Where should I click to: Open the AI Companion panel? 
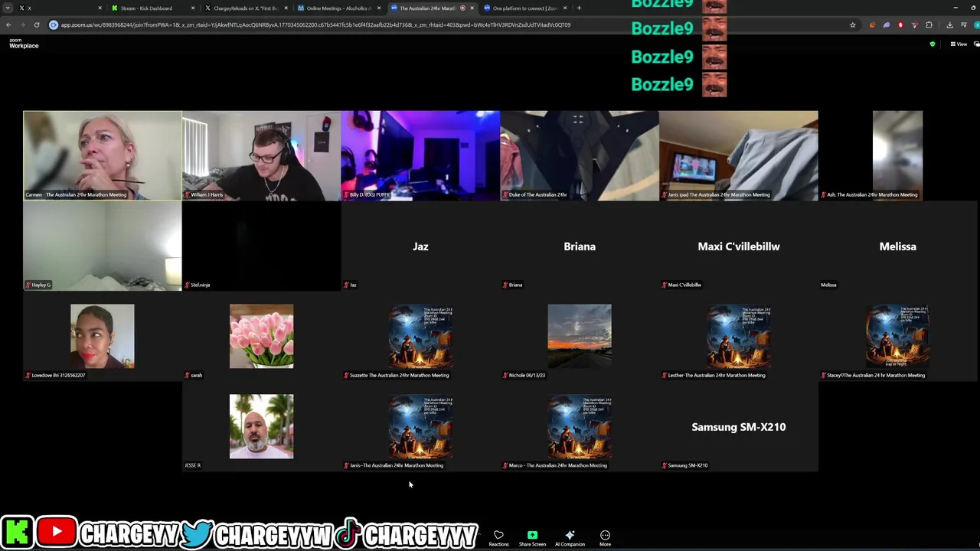570,538
